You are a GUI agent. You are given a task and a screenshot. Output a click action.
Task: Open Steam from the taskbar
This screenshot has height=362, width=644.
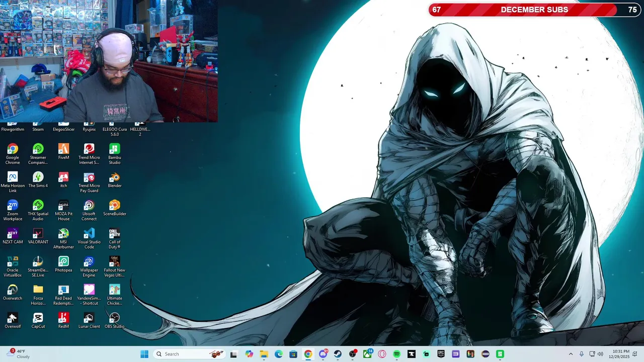click(338, 354)
